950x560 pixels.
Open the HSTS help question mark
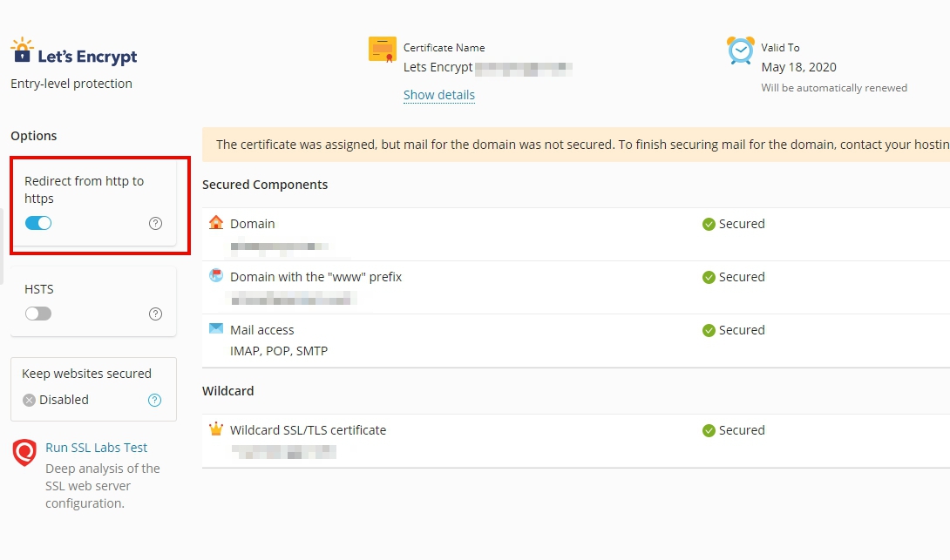(x=156, y=314)
